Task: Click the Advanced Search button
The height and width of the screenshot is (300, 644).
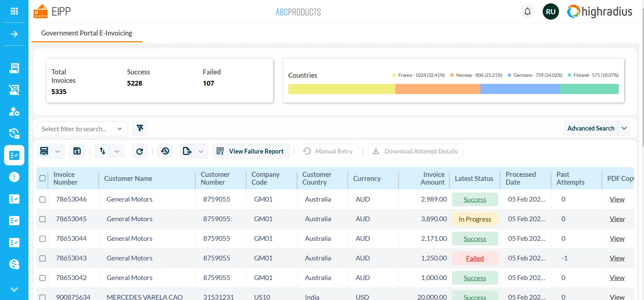Action: (x=591, y=128)
